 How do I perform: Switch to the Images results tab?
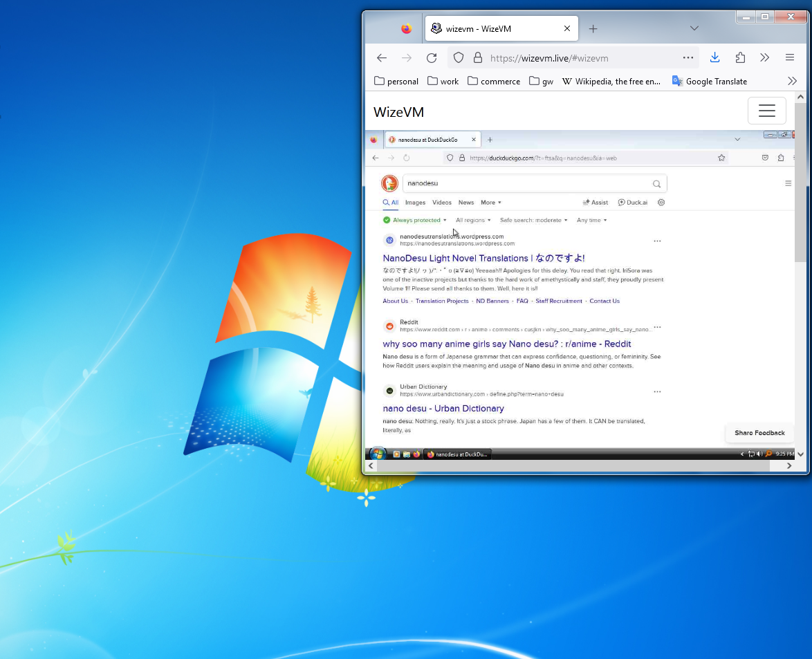tap(415, 203)
